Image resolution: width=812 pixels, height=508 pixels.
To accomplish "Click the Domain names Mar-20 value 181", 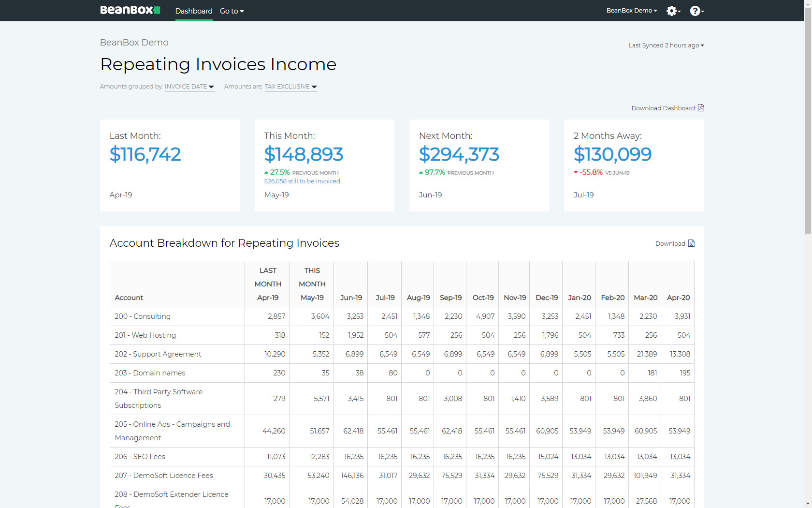I will [652, 373].
